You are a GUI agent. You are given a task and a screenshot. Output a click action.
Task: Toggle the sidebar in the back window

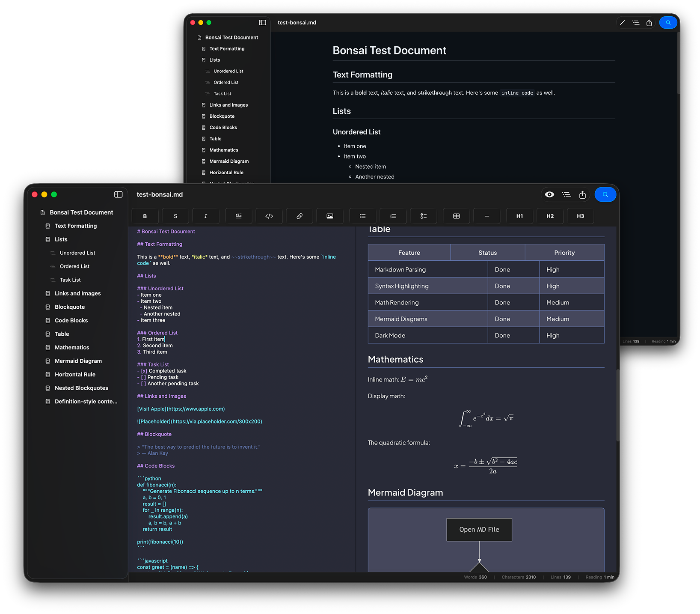262,23
